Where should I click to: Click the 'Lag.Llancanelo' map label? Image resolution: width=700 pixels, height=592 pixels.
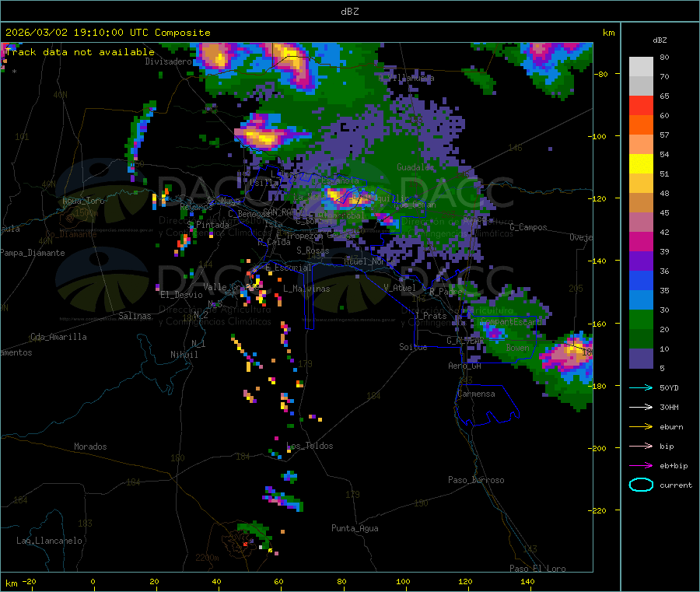point(49,541)
